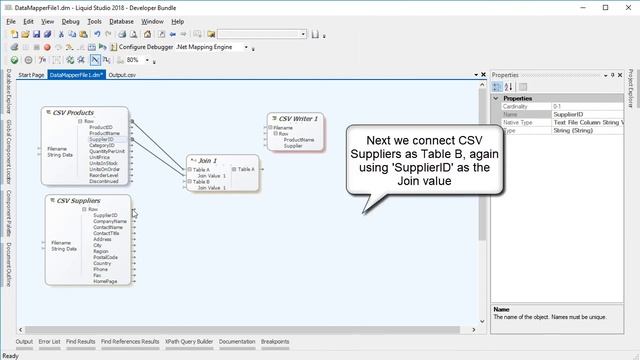Screen dimensions: 640x360
Task: Open the Error List bottom tab
Action: click(x=49, y=342)
